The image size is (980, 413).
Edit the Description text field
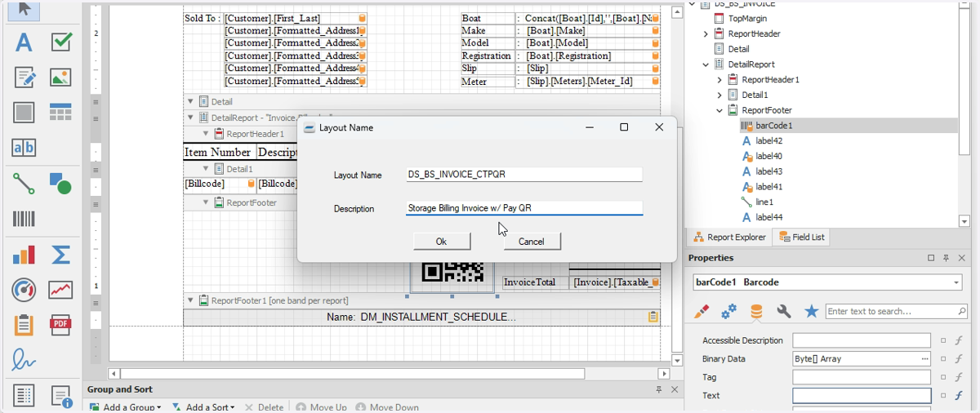pyautogui.click(x=524, y=208)
